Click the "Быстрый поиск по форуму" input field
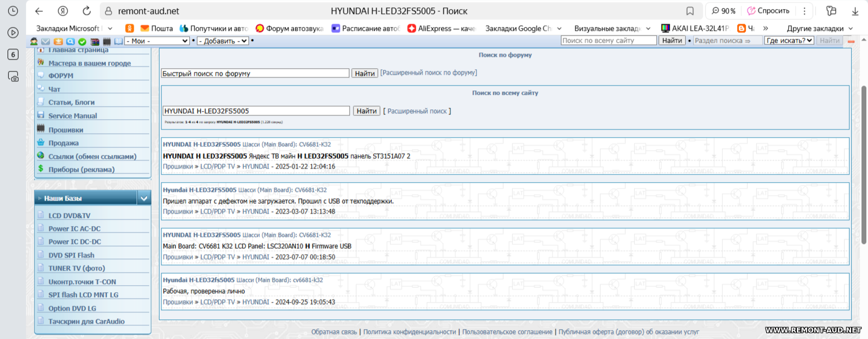 point(255,73)
